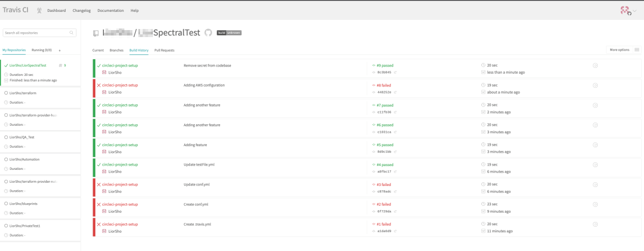644x251 pixels.
Task: Switch to the Current tab
Action: pos(98,50)
